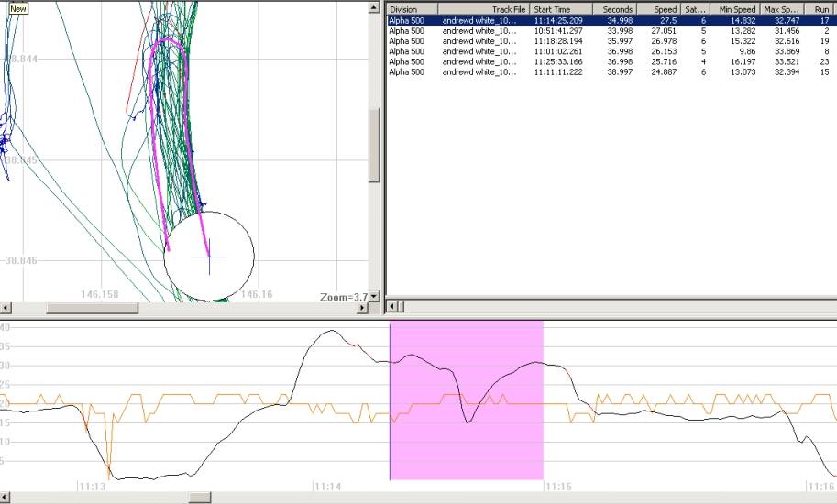Click the map's vertical scrollbar down arrow
This screenshot has width=837, height=504.
(x=374, y=295)
